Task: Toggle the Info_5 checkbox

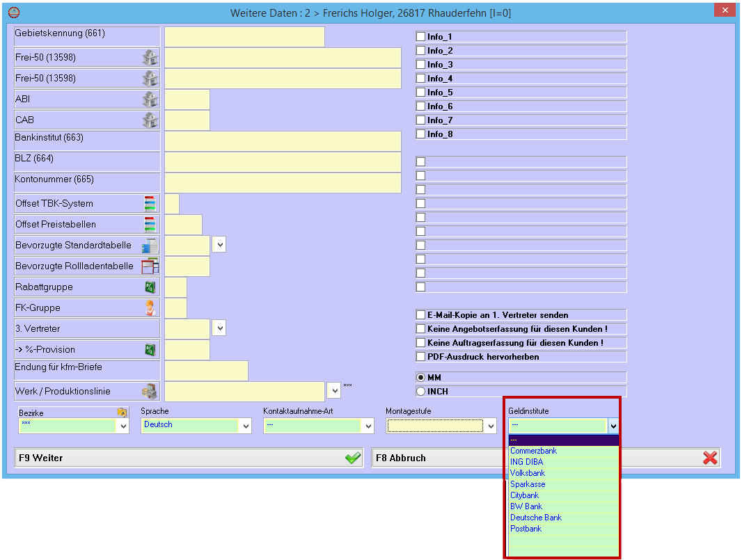Action: 420,93
